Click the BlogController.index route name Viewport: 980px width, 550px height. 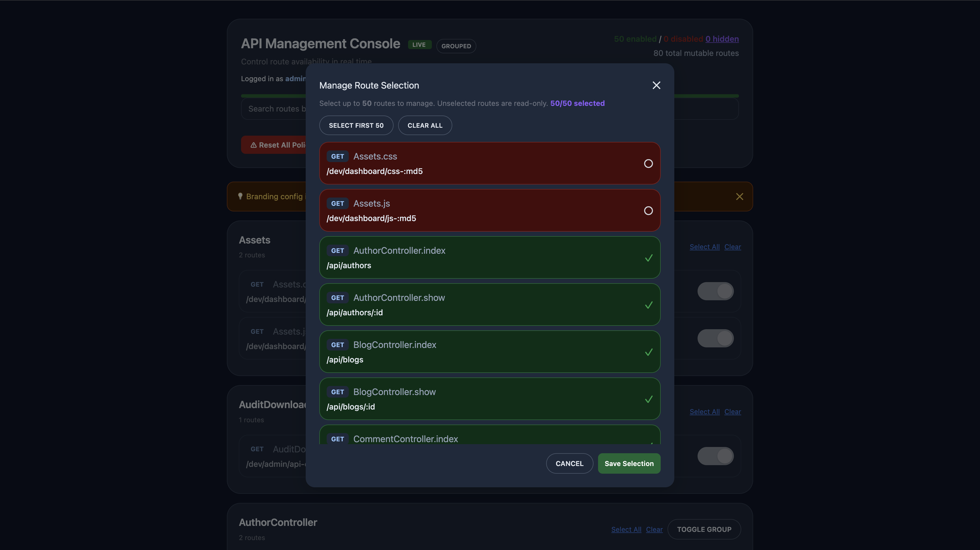click(394, 345)
